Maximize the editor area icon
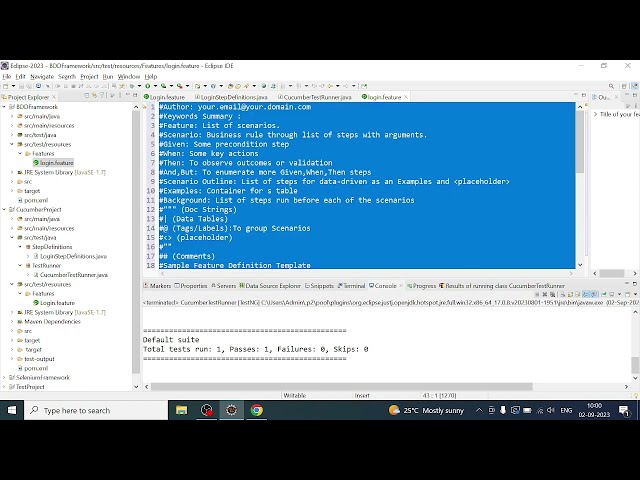The image size is (640, 480). [584, 95]
